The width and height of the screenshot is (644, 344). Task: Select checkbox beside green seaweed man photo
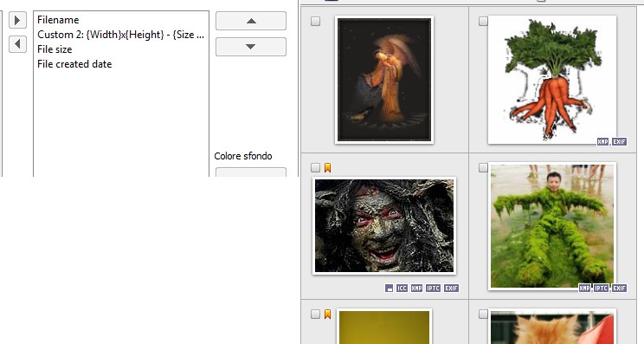(x=483, y=167)
